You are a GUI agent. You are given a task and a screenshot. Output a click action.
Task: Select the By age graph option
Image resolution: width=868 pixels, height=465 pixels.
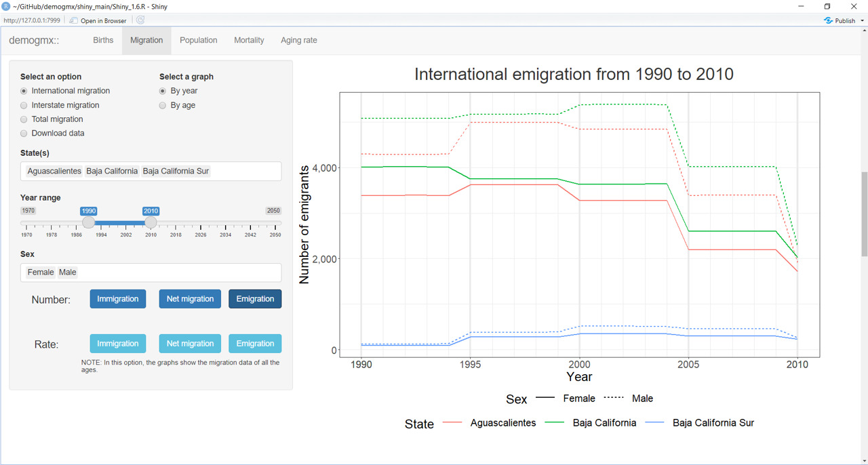click(x=163, y=105)
